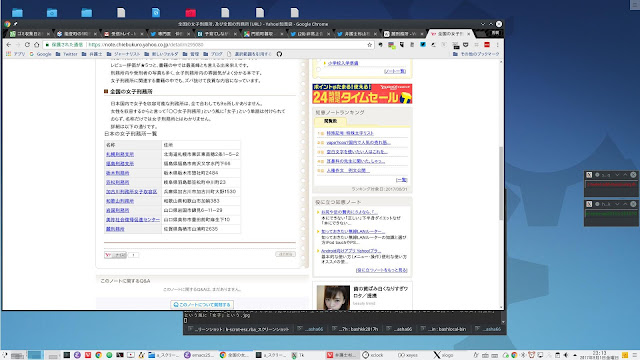Open the 麓刑務所 link
Viewport: 640px width, 360px height.
click(115, 229)
